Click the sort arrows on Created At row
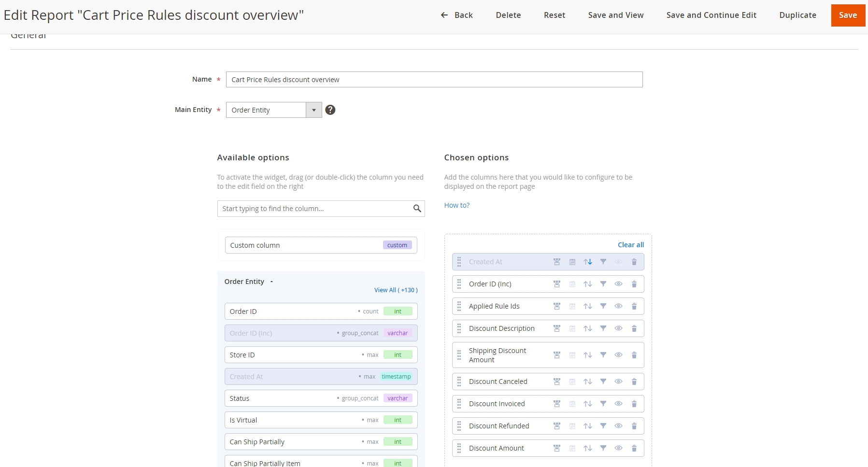The image size is (868, 467). [x=588, y=262]
